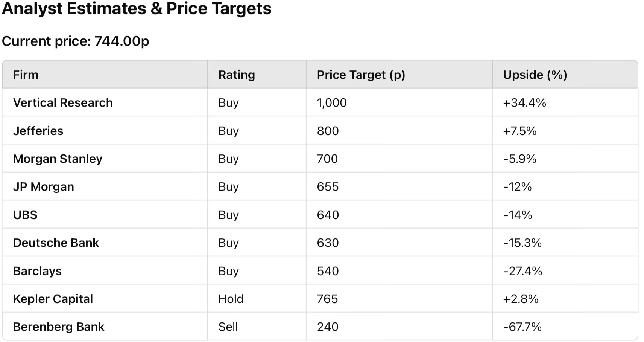Image resolution: width=644 pixels, height=342 pixels.
Task: Click the Morgan Stanley row label
Action: point(58,159)
